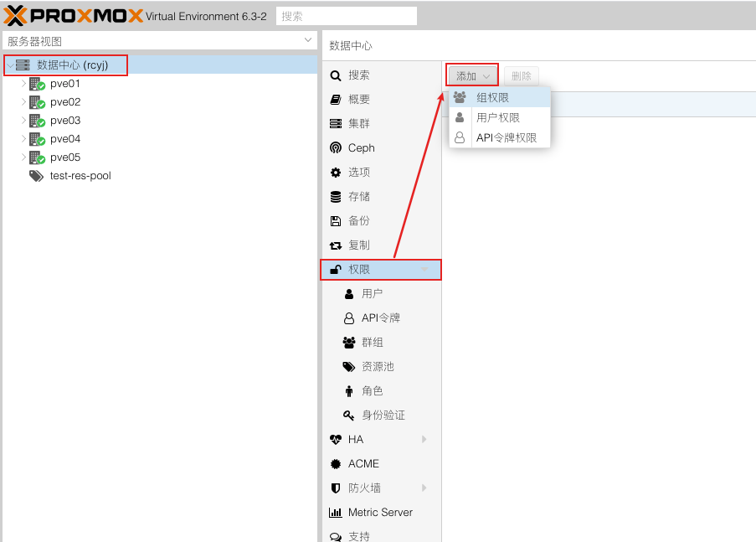
Task: Click the test-res-pool tag icon
Action: tap(36, 176)
